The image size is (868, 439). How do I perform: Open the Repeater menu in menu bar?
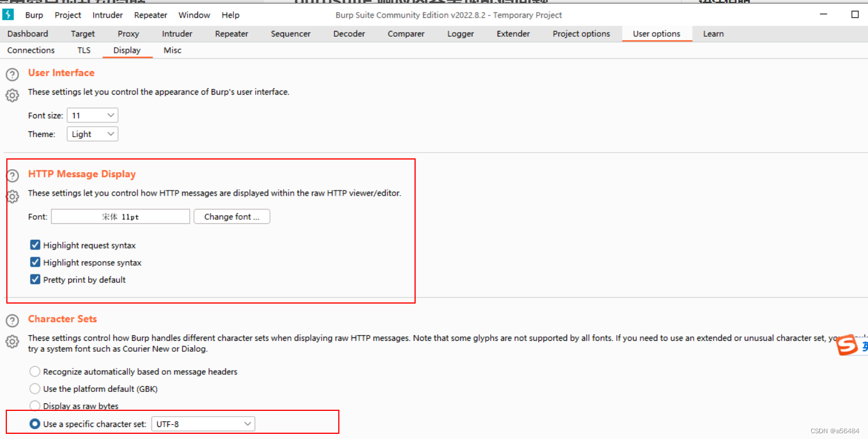(x=151, y=15)
